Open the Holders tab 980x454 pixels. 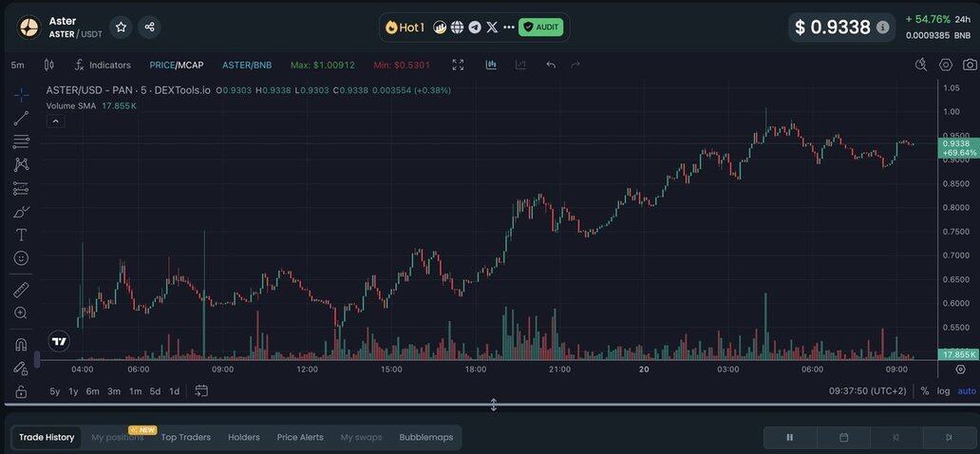244,437
